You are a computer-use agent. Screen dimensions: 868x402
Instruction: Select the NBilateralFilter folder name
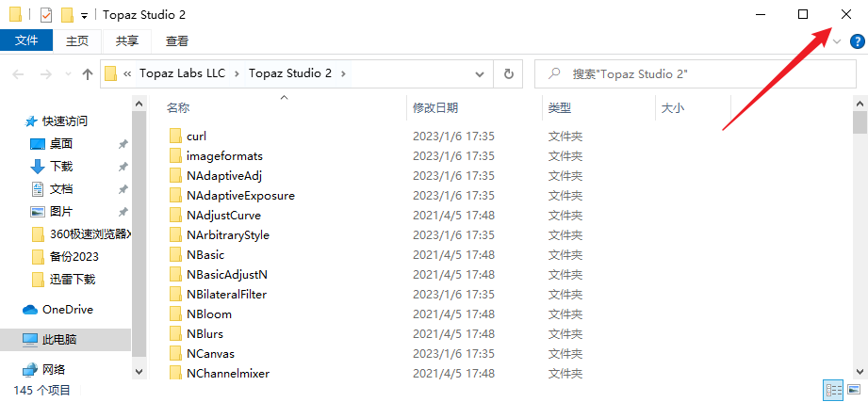point(227,294)
